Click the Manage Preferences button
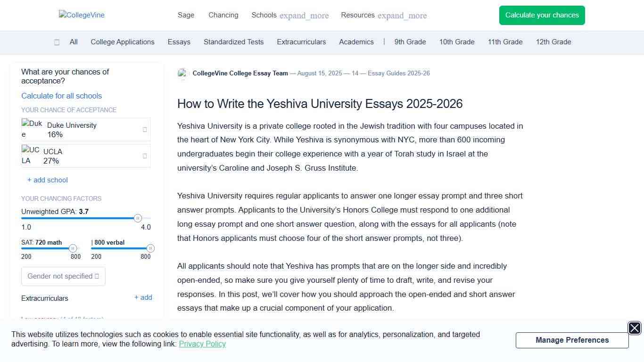Viewport: 644px width, 362px height. (x=572, y=340)
